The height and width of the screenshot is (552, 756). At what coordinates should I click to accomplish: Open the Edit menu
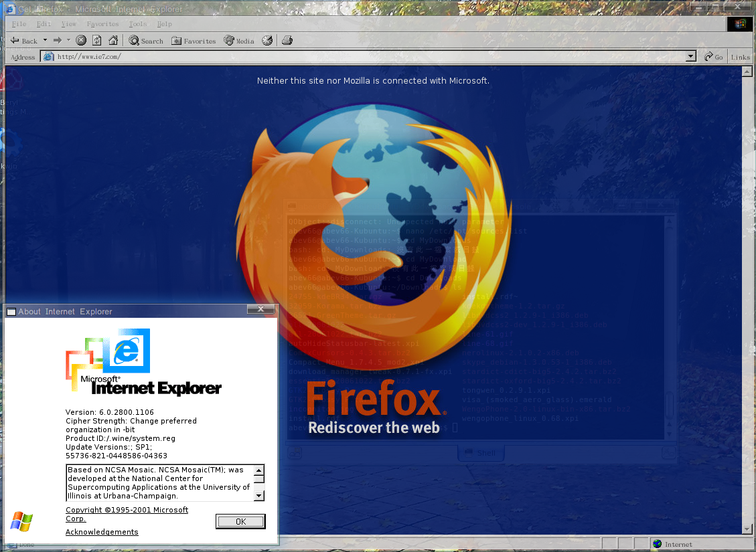coord(44,23)
